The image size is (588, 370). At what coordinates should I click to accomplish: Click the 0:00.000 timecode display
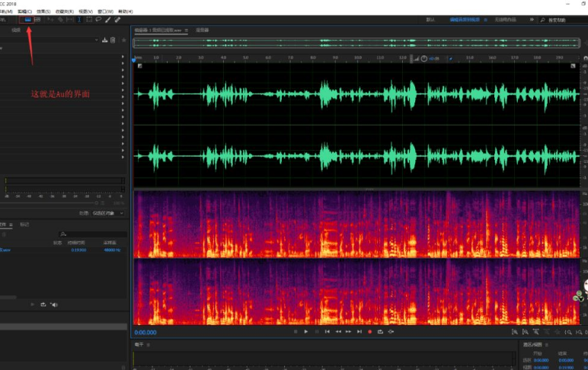pyautogui.click(x=145, y=332)
